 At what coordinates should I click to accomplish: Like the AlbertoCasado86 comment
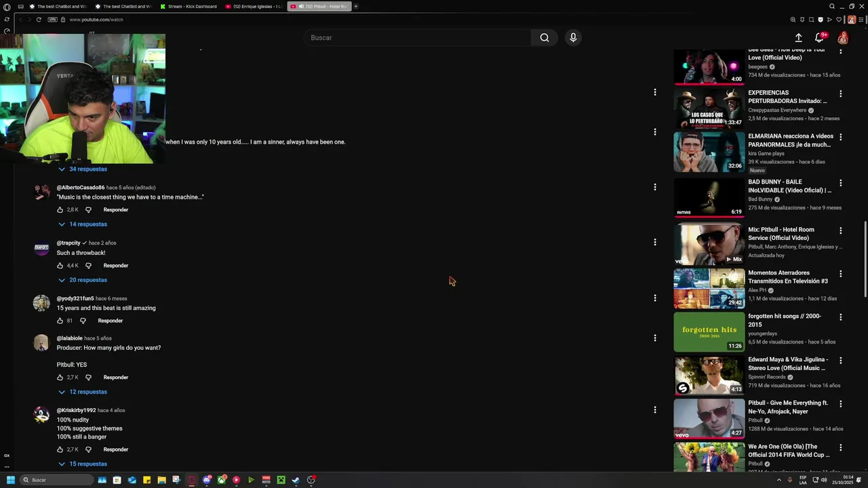click(x=60, y=210)
